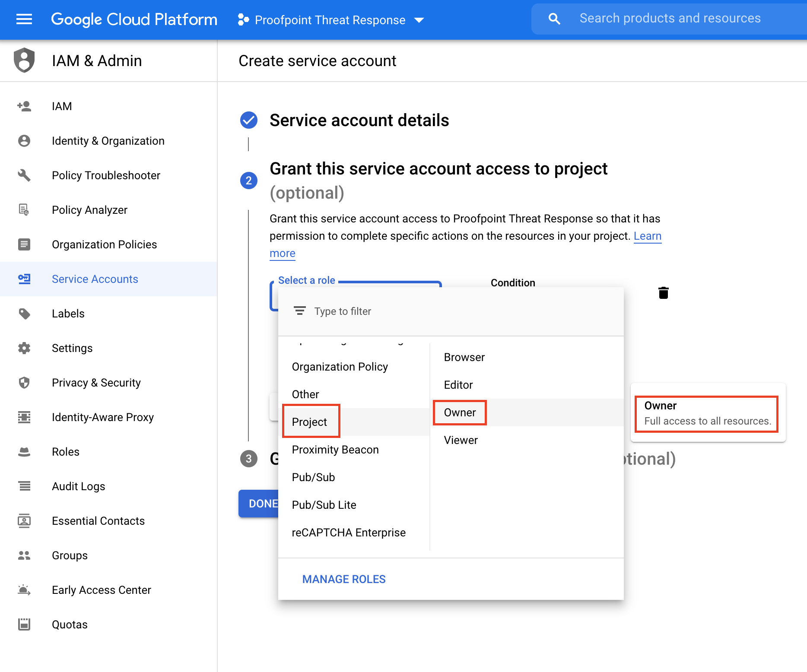Click the Audit Logs icon
807x672 pixels.
(24, 486)
